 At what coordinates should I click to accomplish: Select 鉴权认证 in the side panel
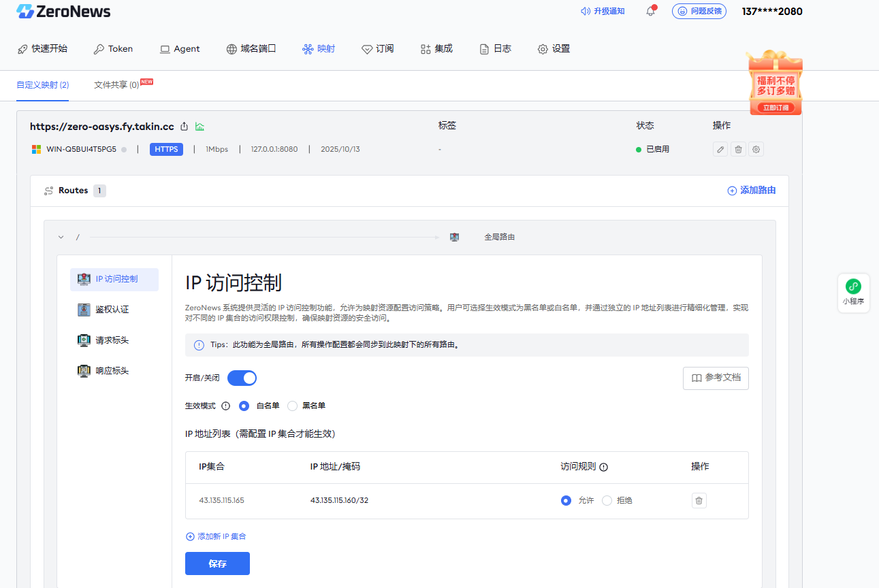click(x=112, y=310)
